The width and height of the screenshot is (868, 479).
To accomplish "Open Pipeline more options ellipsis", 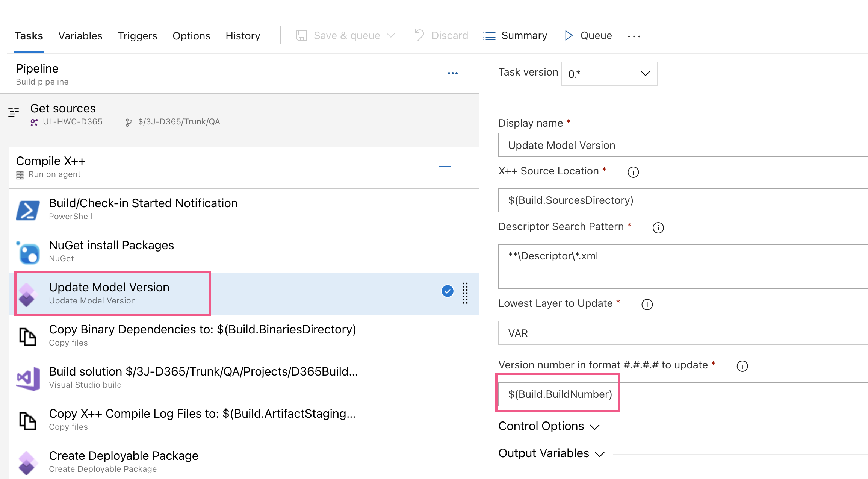I will click(453, 73).
